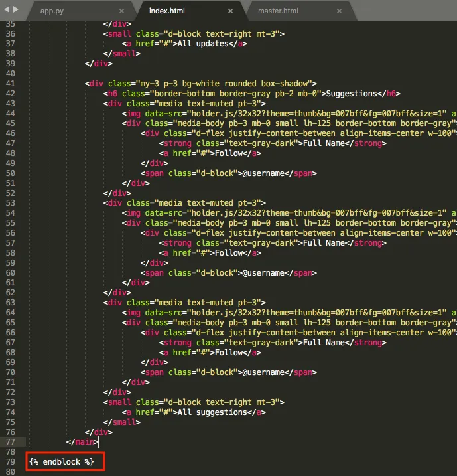
Task: Click 'media text-muted pt-3' class on line 63
Action: coord(208,303)
